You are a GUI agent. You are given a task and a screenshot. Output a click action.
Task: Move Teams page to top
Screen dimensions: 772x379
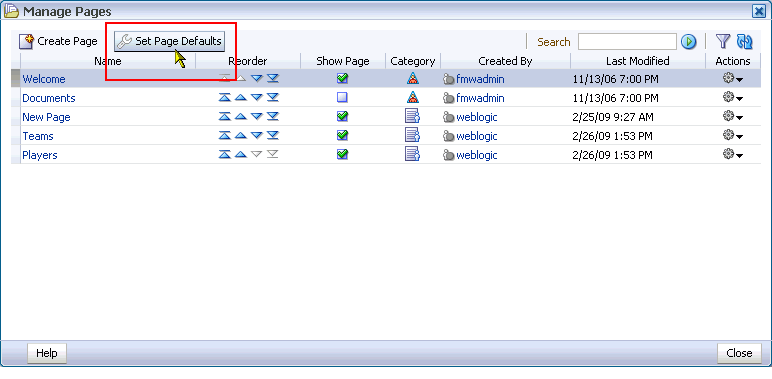pos(225,135)
